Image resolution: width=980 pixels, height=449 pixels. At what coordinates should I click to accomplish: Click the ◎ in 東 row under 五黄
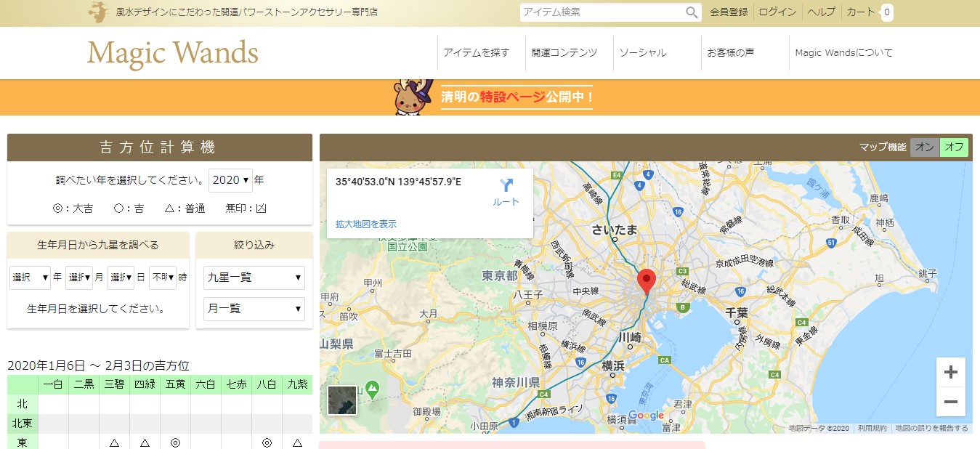point(175,442)
